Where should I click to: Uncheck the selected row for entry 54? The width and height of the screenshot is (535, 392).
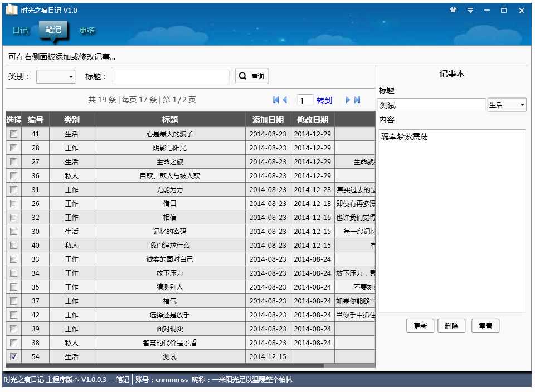(13, 356)
